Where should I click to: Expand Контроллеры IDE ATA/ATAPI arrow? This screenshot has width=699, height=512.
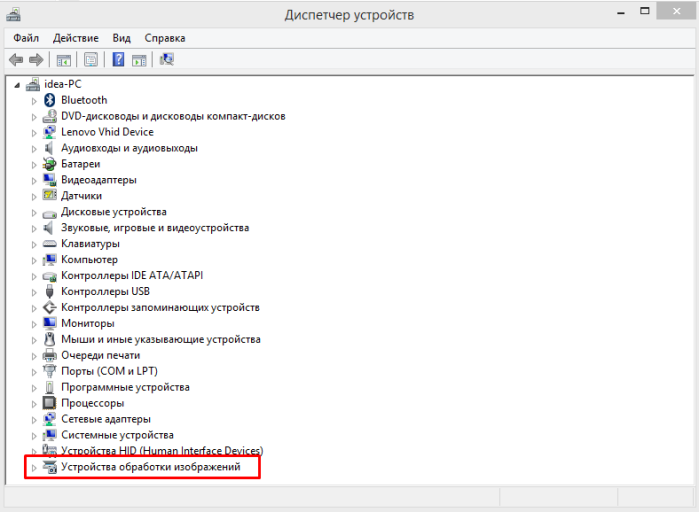pos(34,276)
